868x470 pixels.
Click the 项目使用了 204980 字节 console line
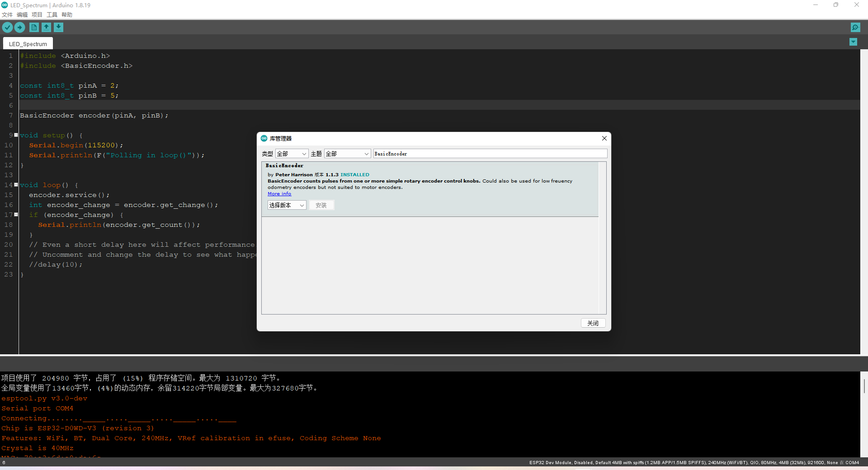(141, 378)
